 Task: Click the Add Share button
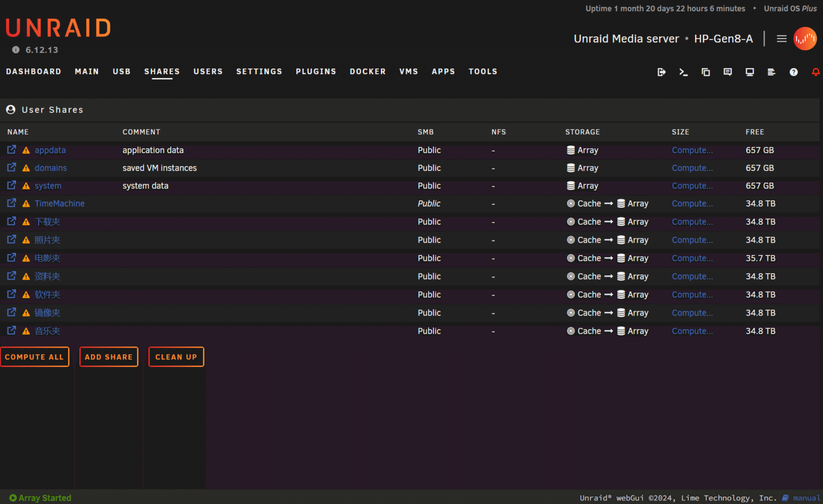pyautogui.click(x=109, y=357)
